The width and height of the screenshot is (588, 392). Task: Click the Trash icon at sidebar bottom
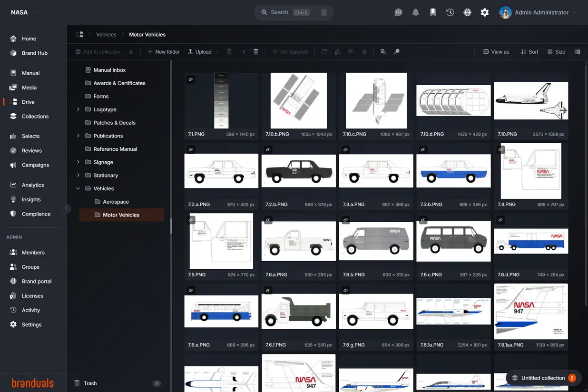77,383
